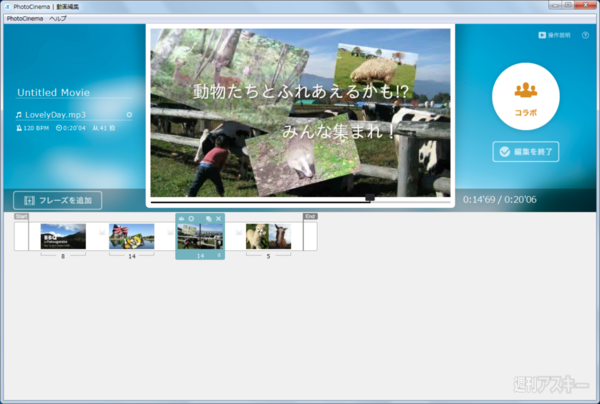Viewport: 600px width, 404px height.
Task: Click the duplicate icon of selected phrase
Action: [x=209, y=218]
